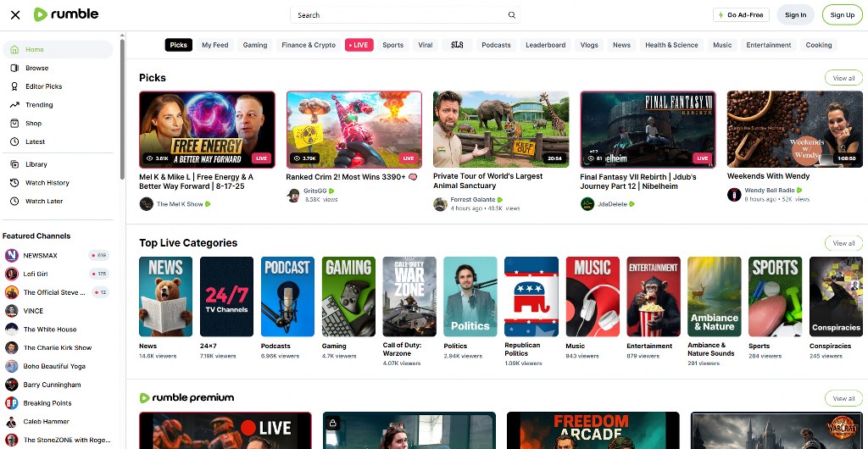The width and height of the screenshot is (868, 449).
Task: Click the Go Ad-Free button
Action: click(x=741, y=15)
